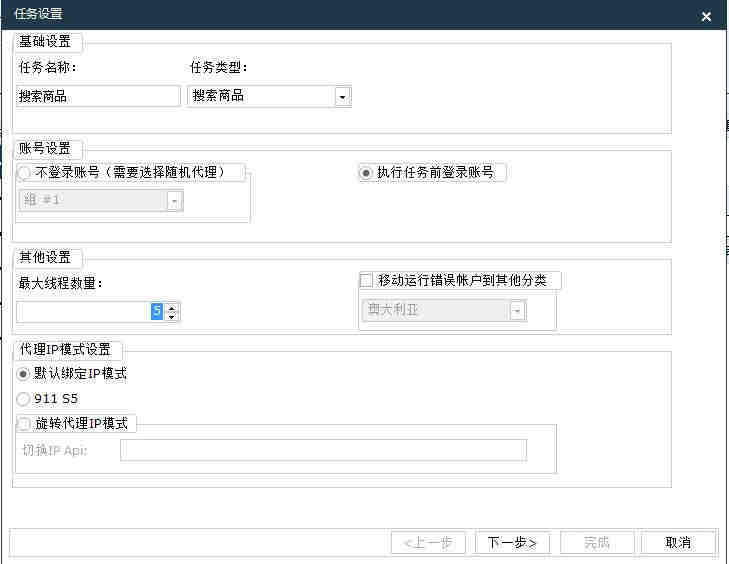Select the 默认绑定IP模式 radio button

point(24,374)
